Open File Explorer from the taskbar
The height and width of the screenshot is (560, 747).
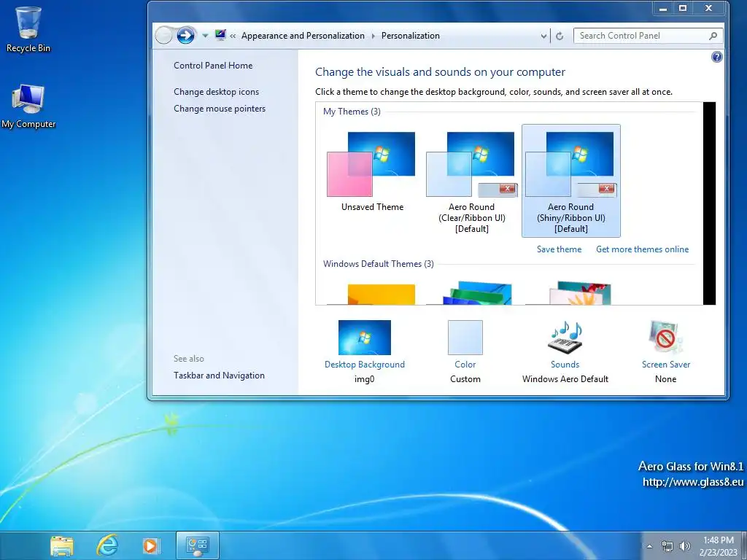pyautogui.click(x=61, y=545)
